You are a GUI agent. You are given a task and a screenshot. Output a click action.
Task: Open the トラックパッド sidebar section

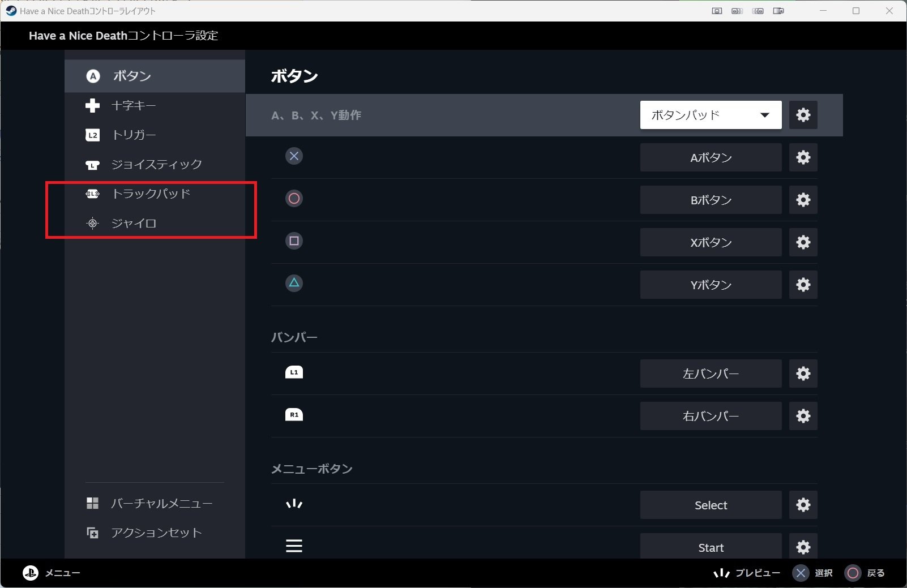(155, 194)
